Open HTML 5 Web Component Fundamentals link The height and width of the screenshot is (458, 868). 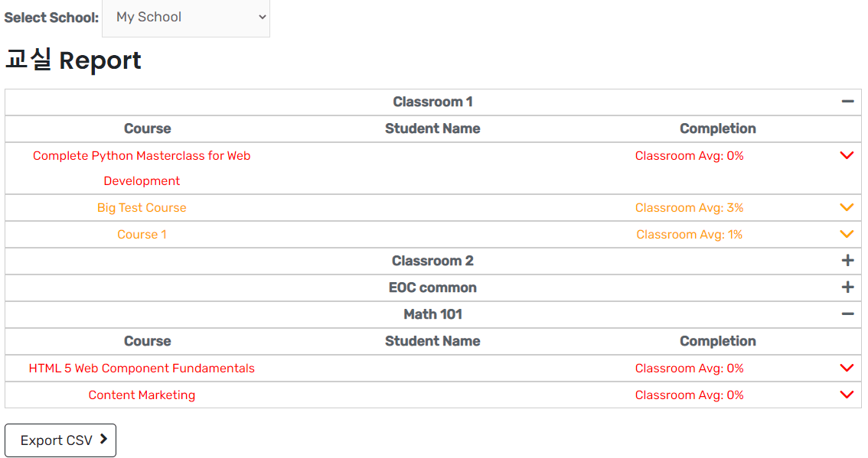pos(142,369)
